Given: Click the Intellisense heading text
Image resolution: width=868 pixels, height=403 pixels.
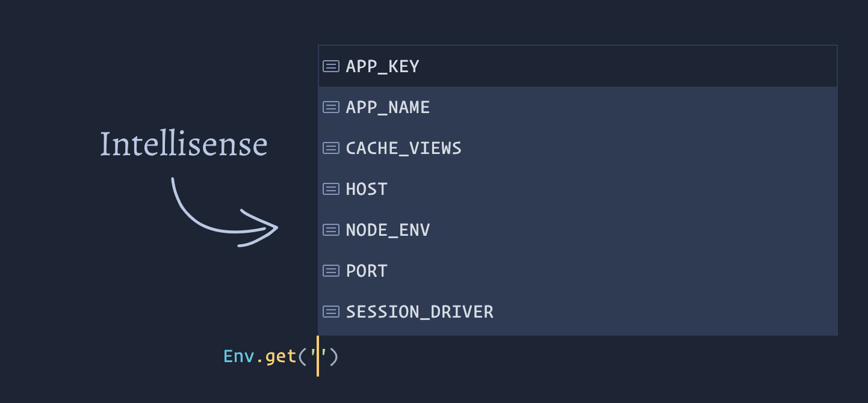Looking at the screenshot, I should [183, 145].
